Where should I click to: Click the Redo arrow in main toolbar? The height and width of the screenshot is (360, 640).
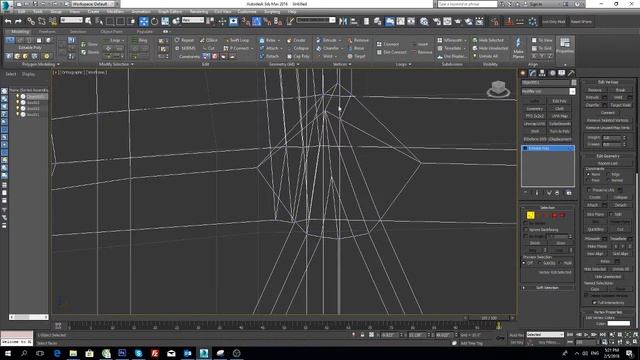18,21
